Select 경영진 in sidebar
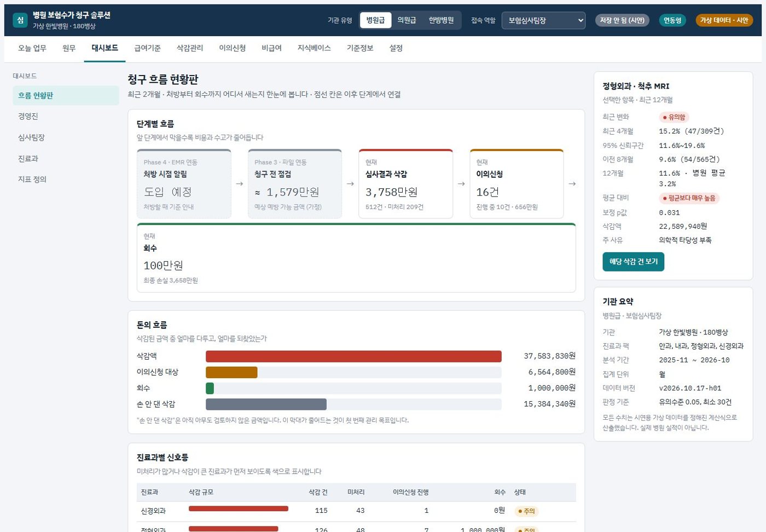This screenshot has width=766, height=532. pyautogui.click(x=66, y=116)
